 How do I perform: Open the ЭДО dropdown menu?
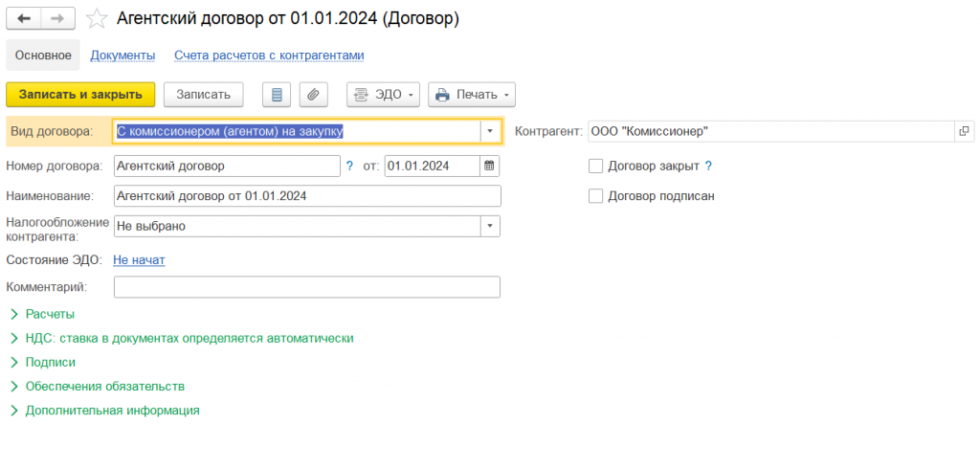383,94
